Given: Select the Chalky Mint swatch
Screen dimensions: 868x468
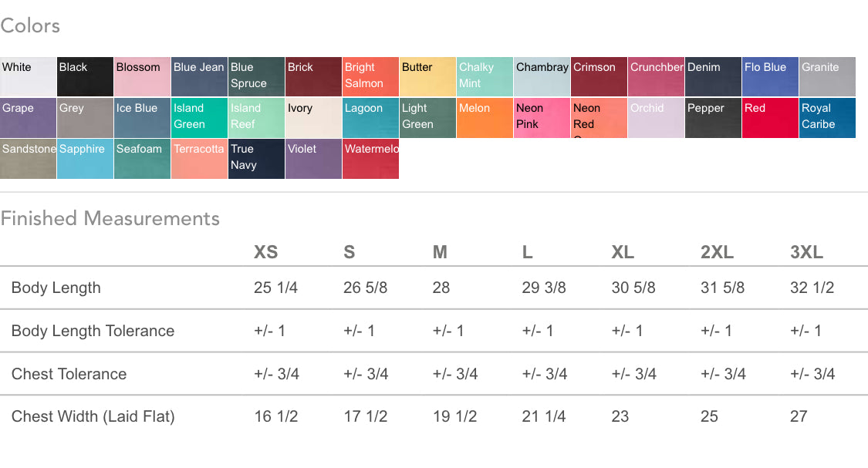Looking at the screenshot, I should coord(485,77).
